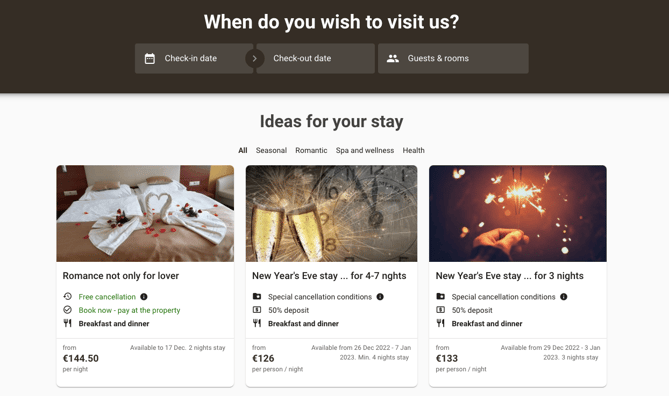Click the arrow between check-in and check-out
Screen dimensions: 669x396
(254, 58)
